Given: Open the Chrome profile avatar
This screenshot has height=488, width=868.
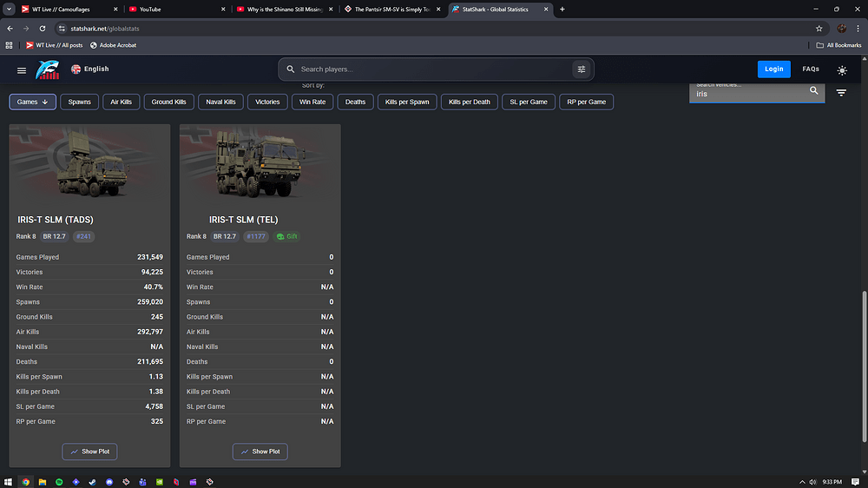Looking at the screenshot, I should click(x=842, y=29).
